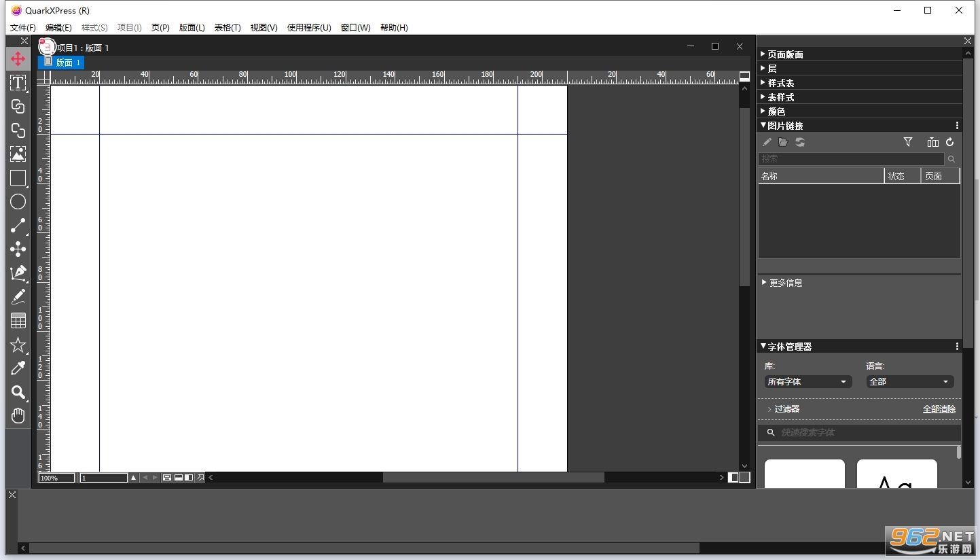The height and width of the screenshot is (560, 980).
Task: Select the Oval Box tool
Action: [x=18, y=202]
